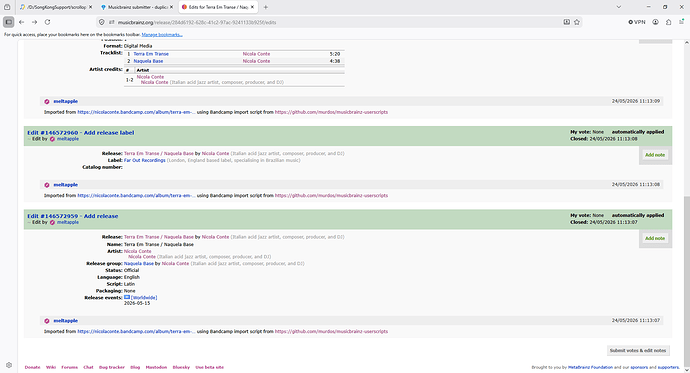
Task: Open Worldwide release event link
Action: tap(144, 298)
